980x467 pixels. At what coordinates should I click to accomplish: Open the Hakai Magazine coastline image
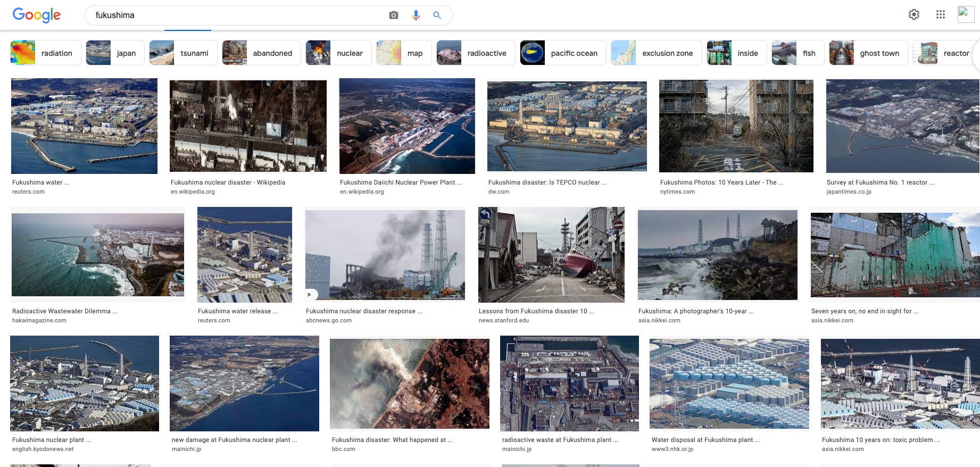pyautogui.click(x=98, y=254)
